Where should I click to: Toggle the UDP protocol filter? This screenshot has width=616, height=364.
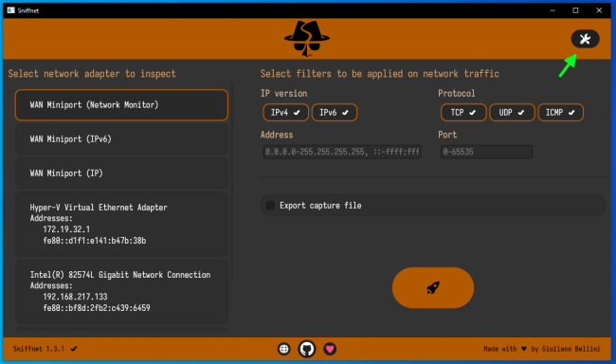click(x=512, y=113)
